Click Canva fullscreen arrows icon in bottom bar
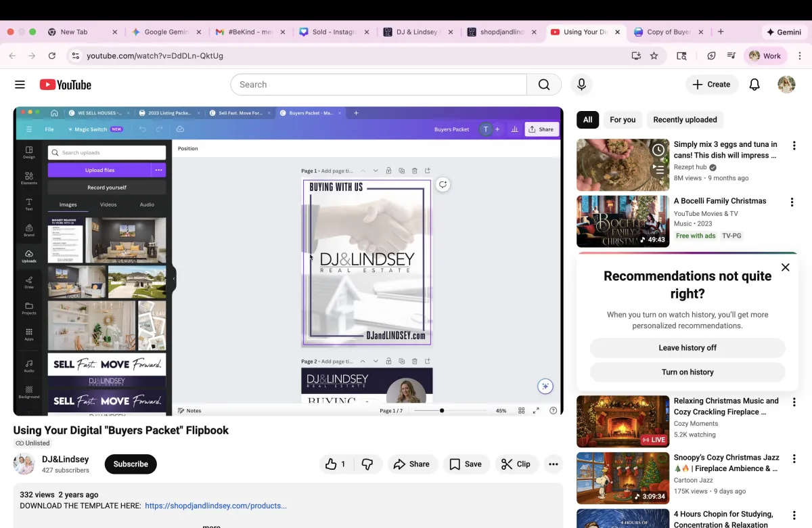The image size is (812, 528). click(x=536, y=410)
